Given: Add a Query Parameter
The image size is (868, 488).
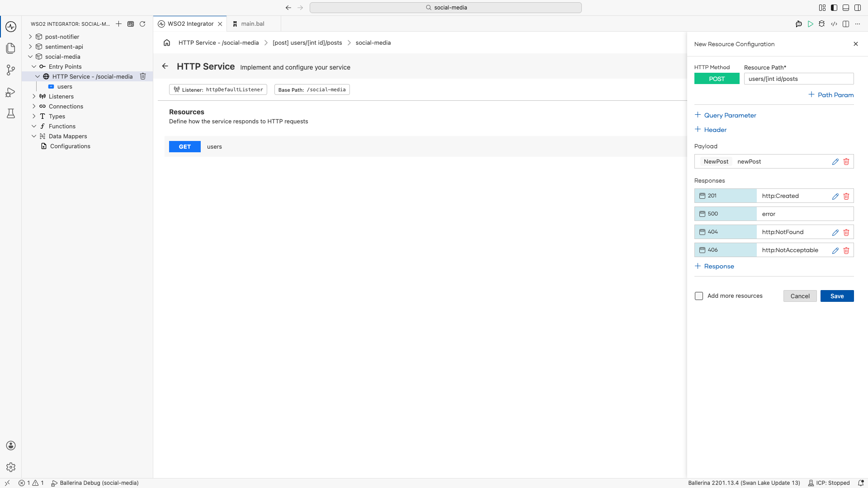Looking at the screenshot, I should [725, 115].
